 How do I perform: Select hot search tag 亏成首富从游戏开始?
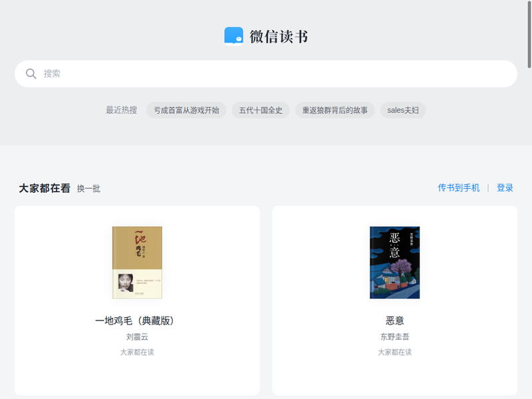point(186,110)
